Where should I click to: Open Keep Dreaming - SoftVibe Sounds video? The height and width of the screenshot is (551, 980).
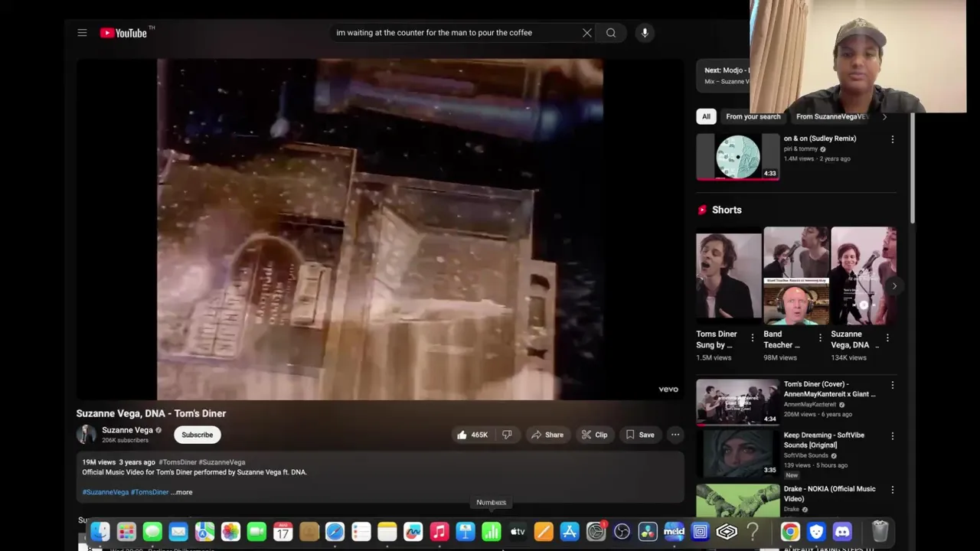coord(738,453)
